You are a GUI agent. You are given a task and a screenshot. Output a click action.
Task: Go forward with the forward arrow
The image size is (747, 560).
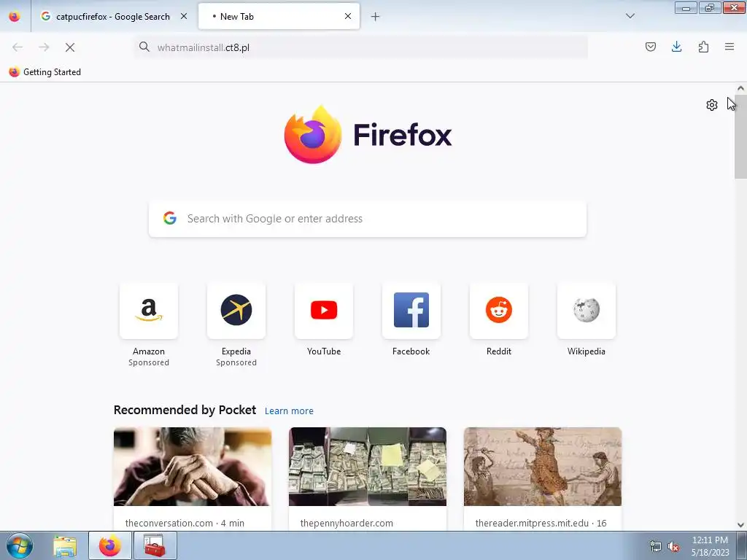44,47
